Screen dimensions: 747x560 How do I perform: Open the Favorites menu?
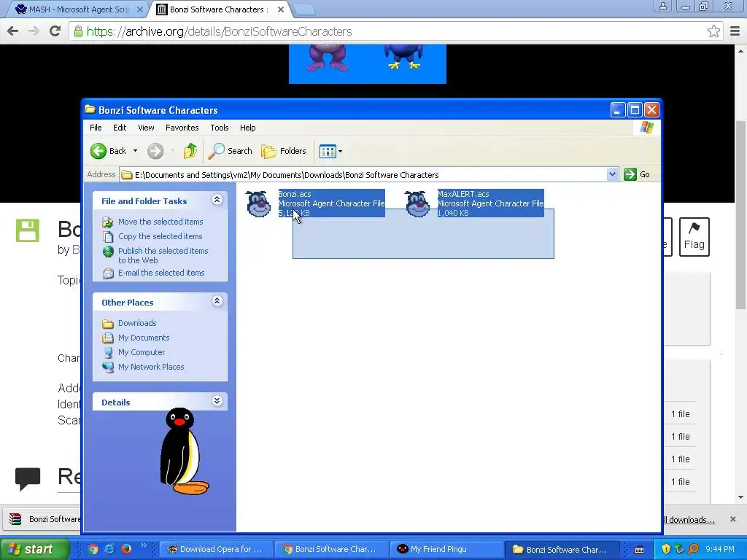click(182, 128)
